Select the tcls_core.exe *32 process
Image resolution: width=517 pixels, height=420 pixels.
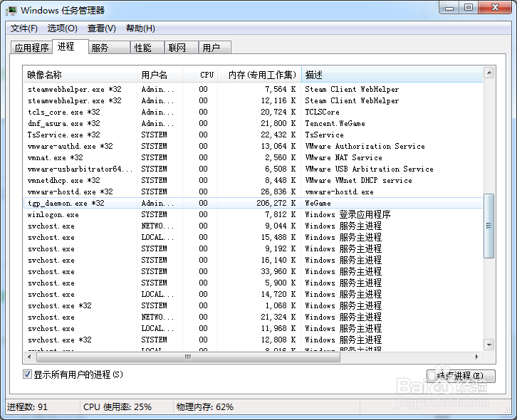(254, 112)
